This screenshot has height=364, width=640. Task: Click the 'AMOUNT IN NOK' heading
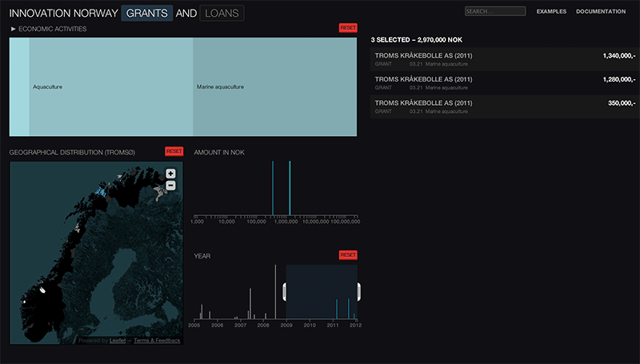tap(219, 152)
